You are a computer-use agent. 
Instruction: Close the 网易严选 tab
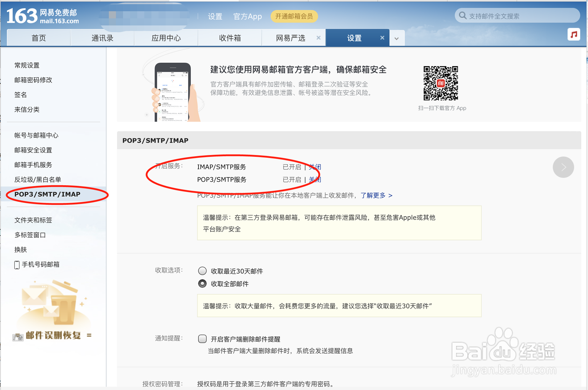319,38
